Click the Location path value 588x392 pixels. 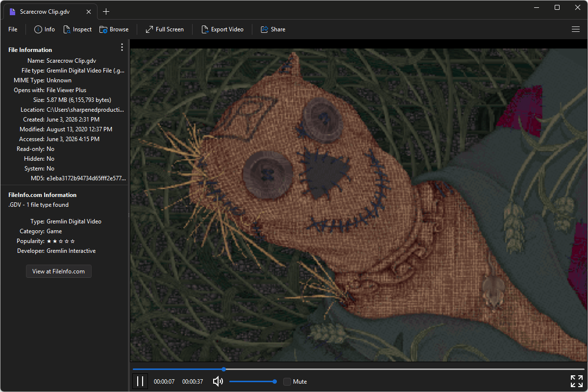[x=85, y=110]
